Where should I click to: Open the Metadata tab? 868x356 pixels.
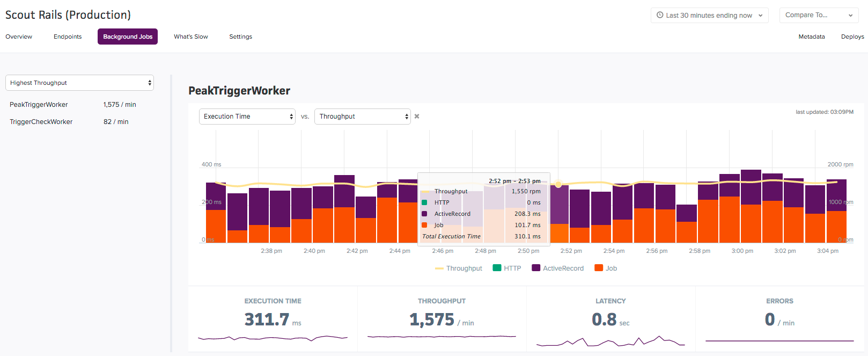(812, 37)
